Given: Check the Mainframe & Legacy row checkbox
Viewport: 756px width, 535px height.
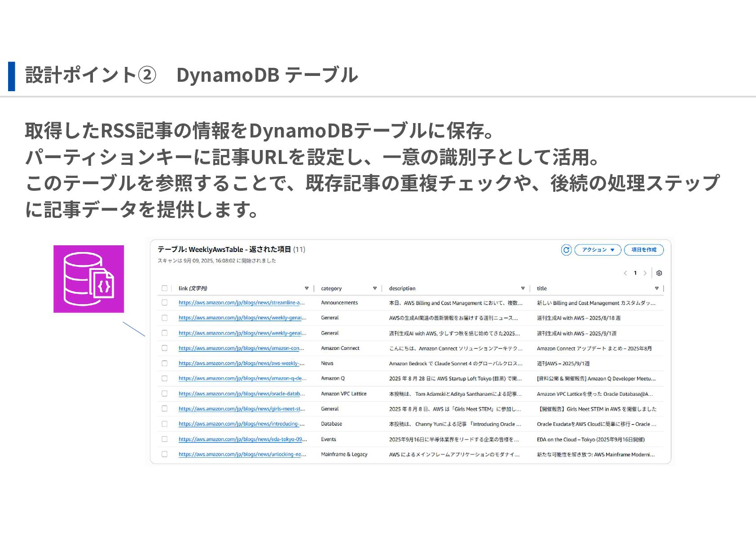Looking at the screenshot, I should pyautogui.click(x=165, y=454).
